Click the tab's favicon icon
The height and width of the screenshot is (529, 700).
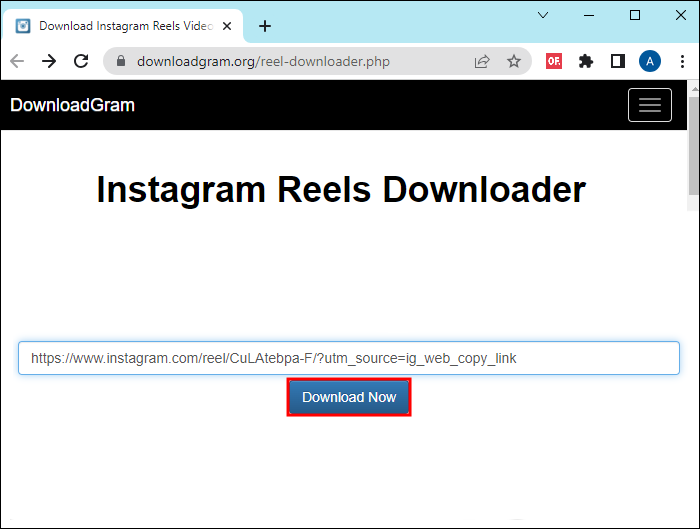pyautogui.click(x=23, y=26)
